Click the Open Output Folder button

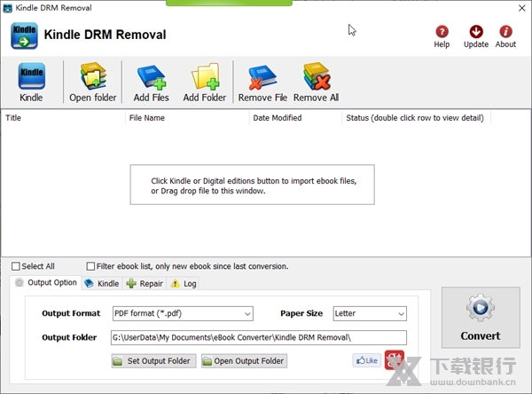tap(244, 360)
